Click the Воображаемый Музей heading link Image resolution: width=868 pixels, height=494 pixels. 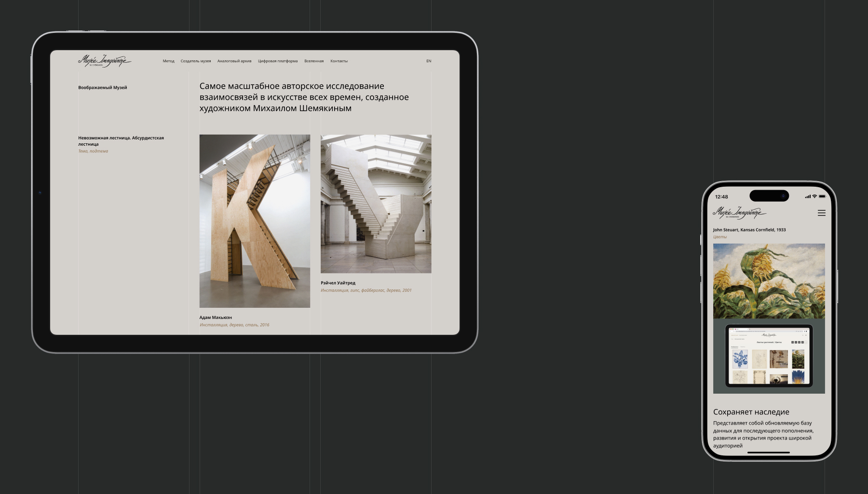[103, 88]
